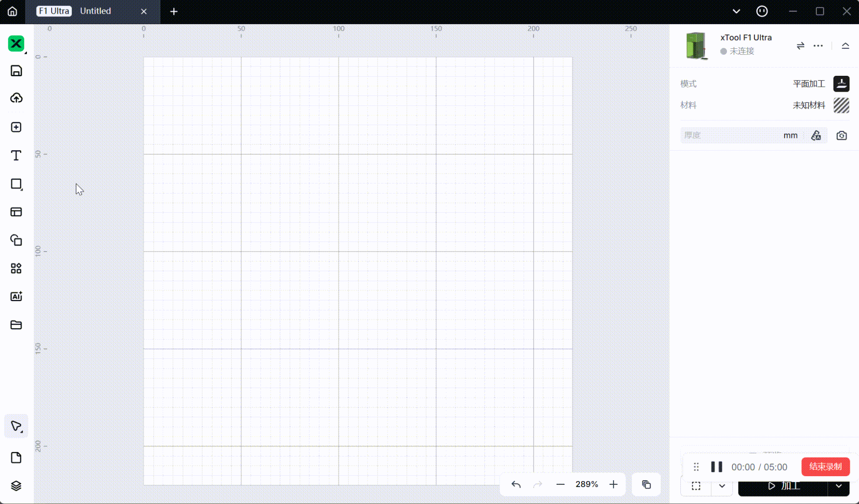The image size is (859, 504).
Task: Open the Layers panel at sidebar bottom
Action: (16, 486)
